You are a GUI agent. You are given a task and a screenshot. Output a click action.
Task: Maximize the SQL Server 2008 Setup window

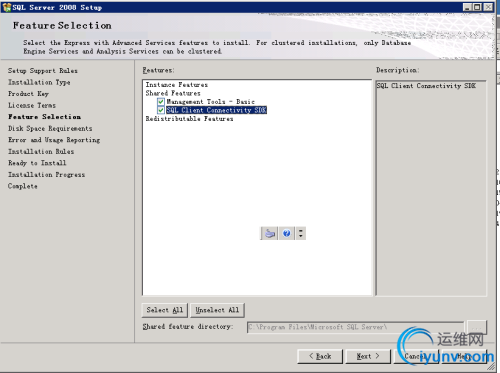(x=477, y=7)
